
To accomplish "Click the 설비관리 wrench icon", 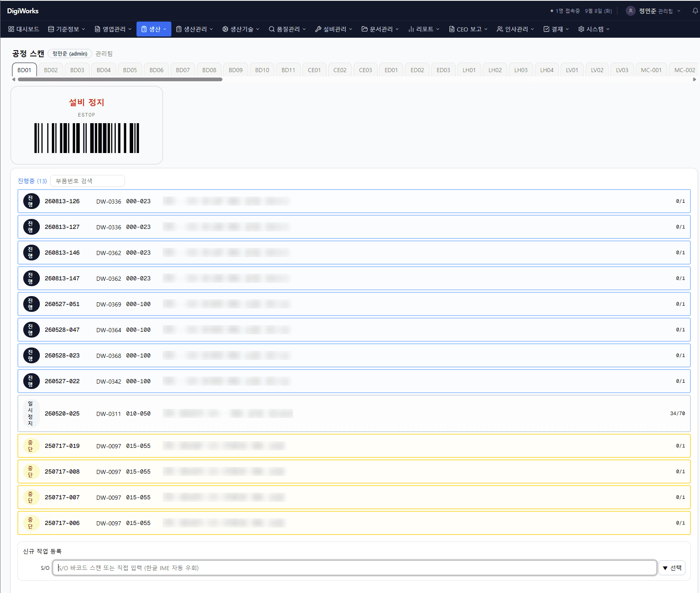I will pos(318,29).
